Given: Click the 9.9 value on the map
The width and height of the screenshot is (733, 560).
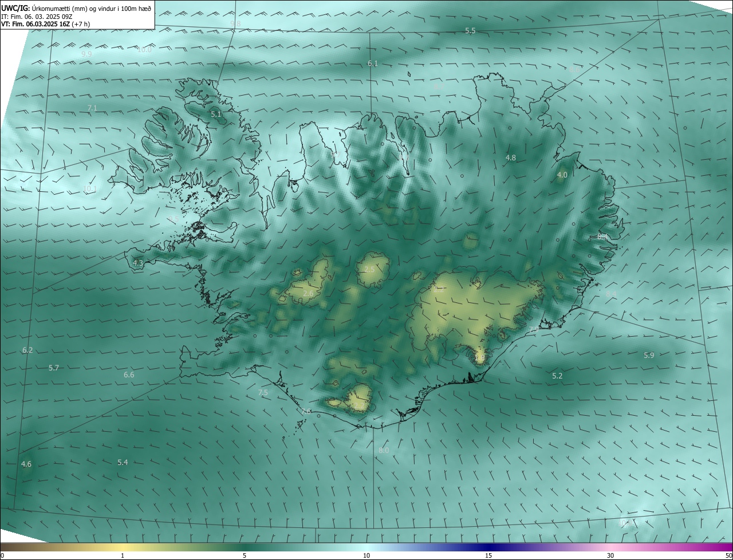Looking at the screenshot, I should click(x=86, y=54).
